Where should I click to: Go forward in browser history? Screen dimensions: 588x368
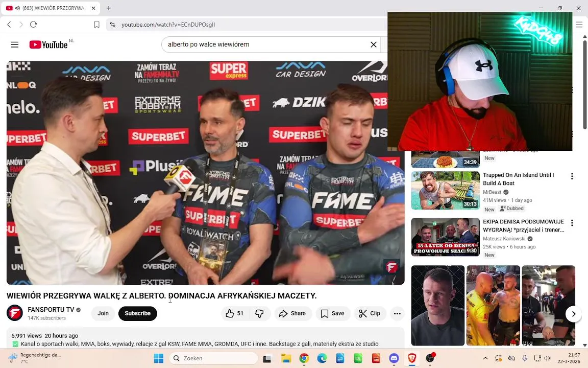click(21, 25)
